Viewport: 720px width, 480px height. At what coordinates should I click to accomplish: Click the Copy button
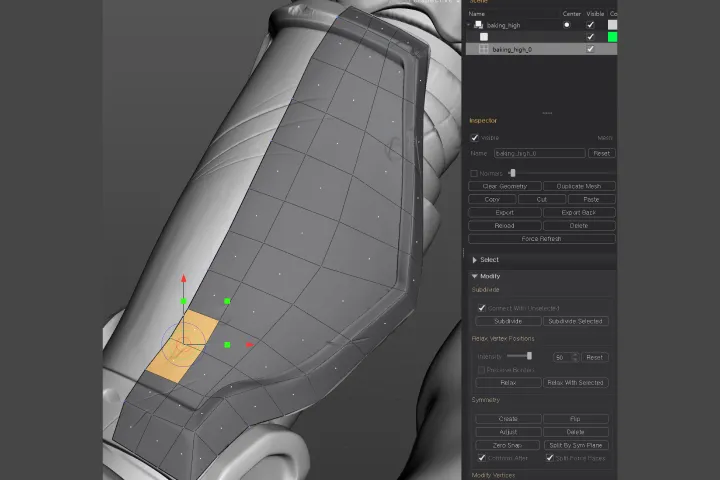tap(492, 199)
